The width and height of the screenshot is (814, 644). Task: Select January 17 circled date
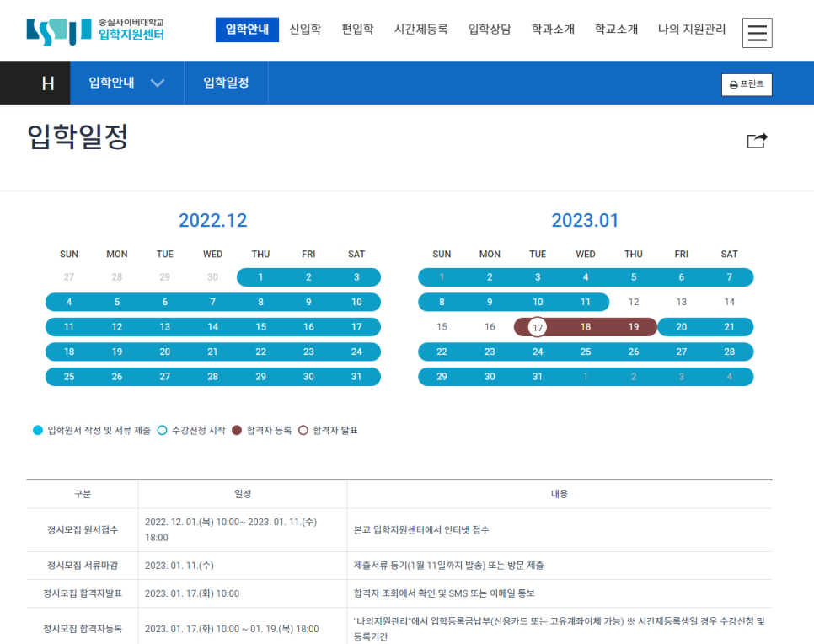(x=538, y=327)
